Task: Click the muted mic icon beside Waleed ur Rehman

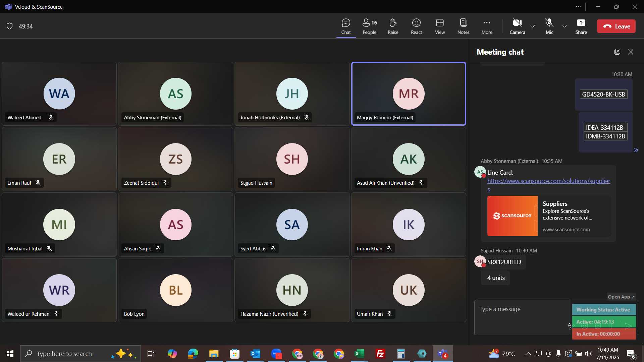Action: coord(56,314)
